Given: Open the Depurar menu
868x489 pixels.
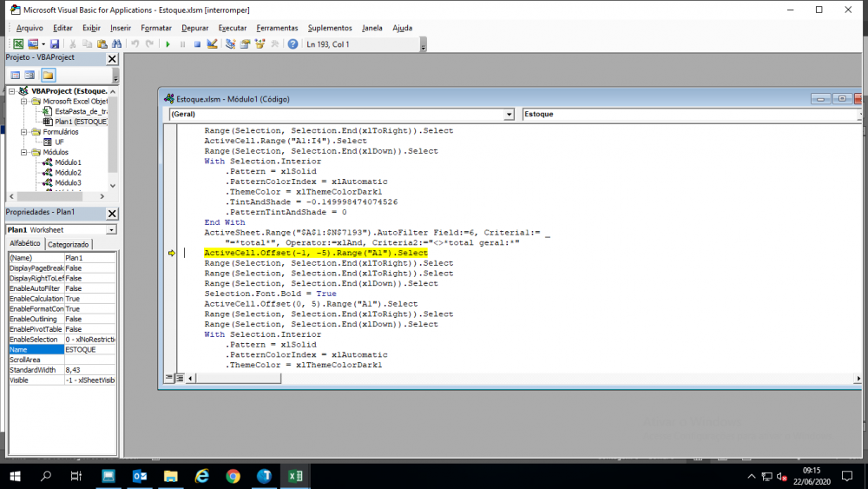Looking at the screenshot, I should [x=194, y=28].
